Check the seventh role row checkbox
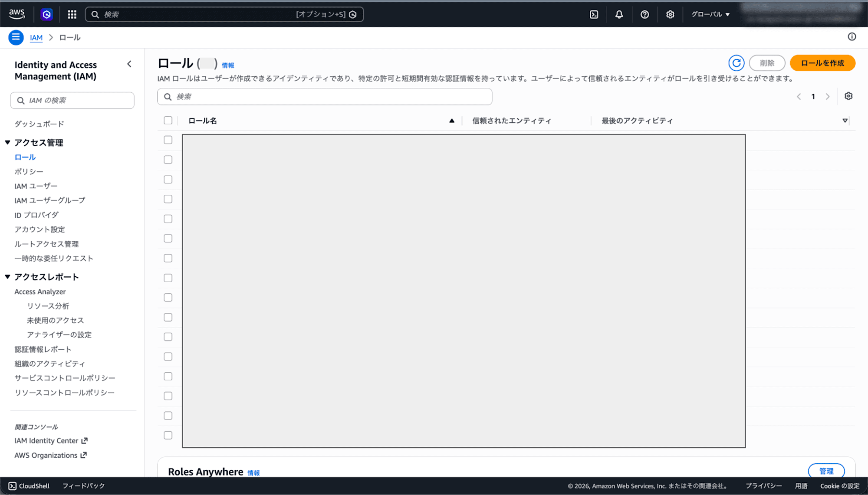The height and width of the screenshot is (495, 868). pos(168,258)
